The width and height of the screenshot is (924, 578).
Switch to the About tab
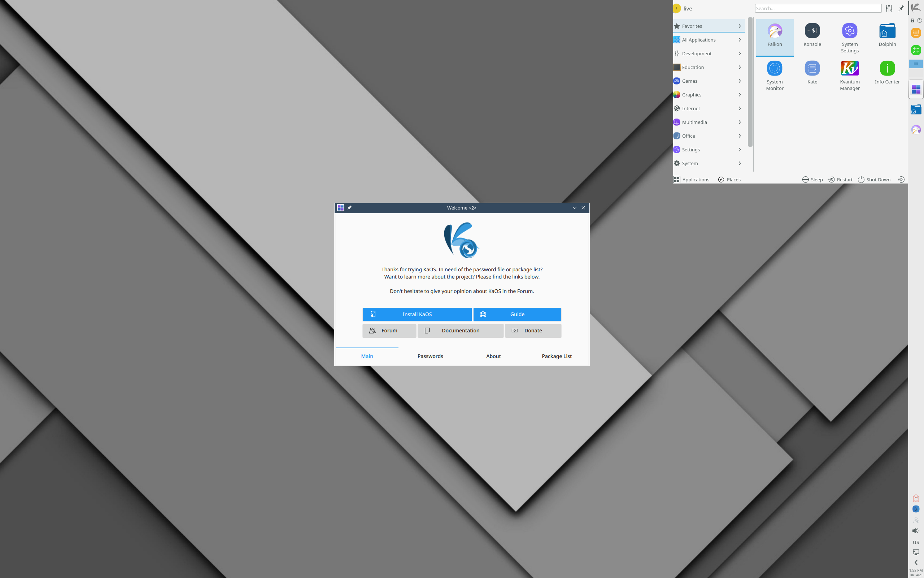pyautogui.click(x=493, y=356)
